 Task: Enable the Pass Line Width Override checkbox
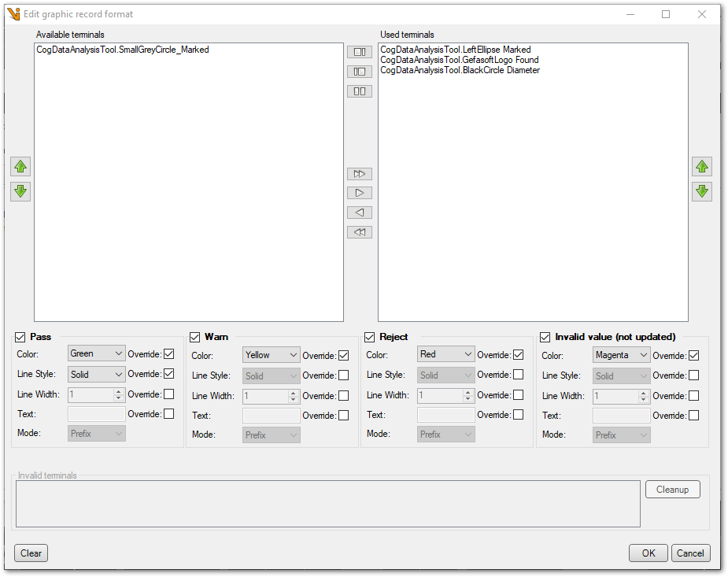[169, 394]
